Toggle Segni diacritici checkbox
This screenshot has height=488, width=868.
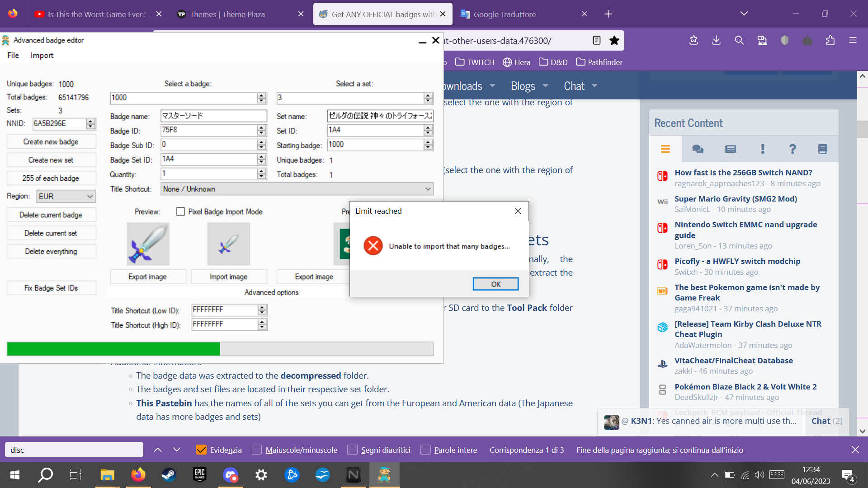click(x=352, y=450)
